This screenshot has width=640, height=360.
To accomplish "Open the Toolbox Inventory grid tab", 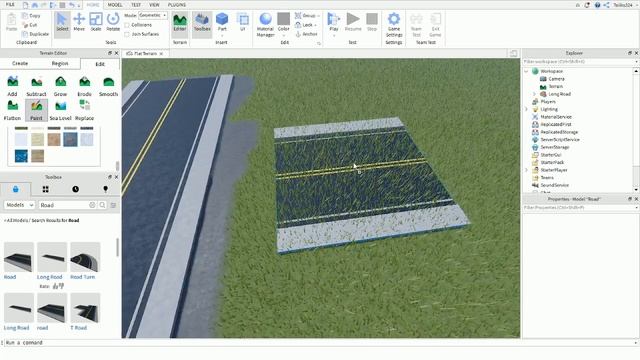I will click(45, 189).
